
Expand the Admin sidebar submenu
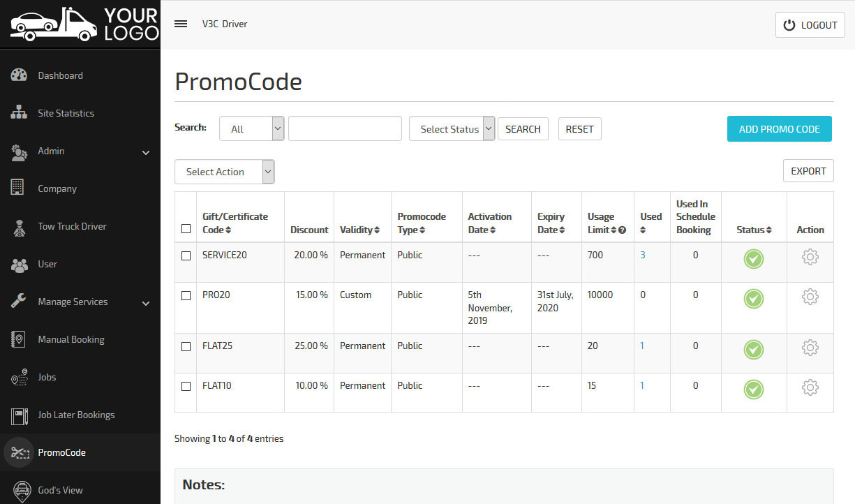[146, 152]
